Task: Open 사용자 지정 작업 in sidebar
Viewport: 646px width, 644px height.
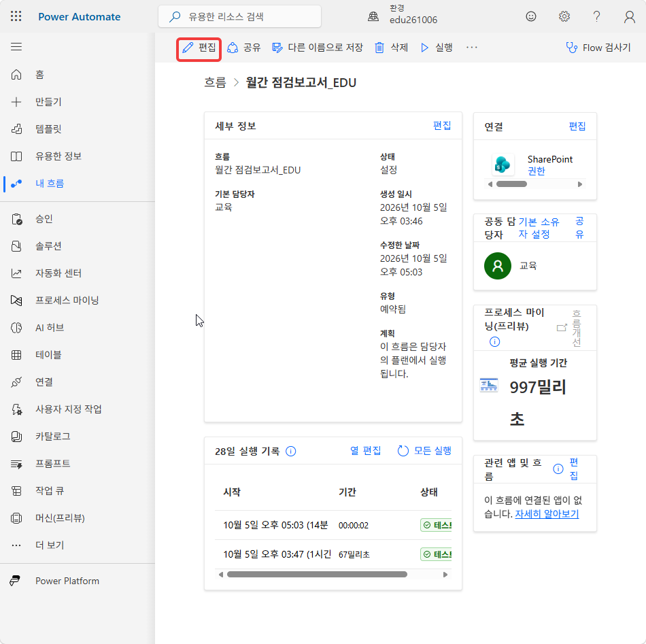Action: point(69,409)
